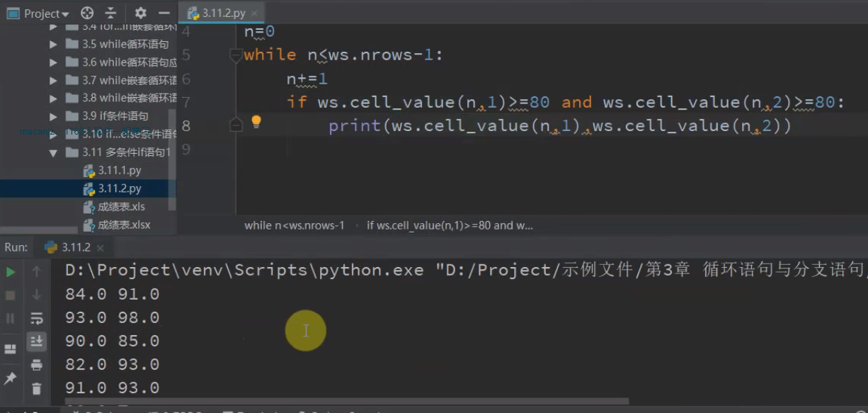Pause console output

[x=10, y=318]
